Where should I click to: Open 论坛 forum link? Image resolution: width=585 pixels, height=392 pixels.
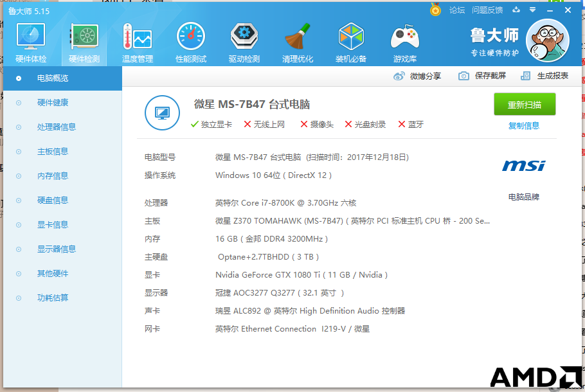click(x=457, y=10)
